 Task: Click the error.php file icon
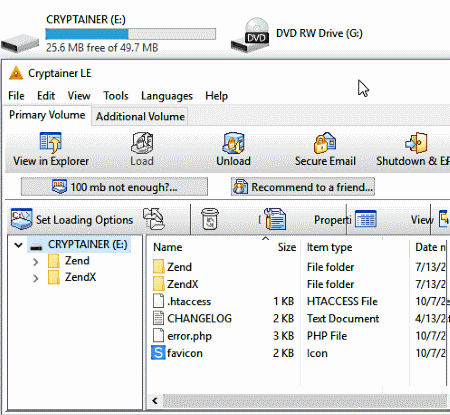pos(158,335)
